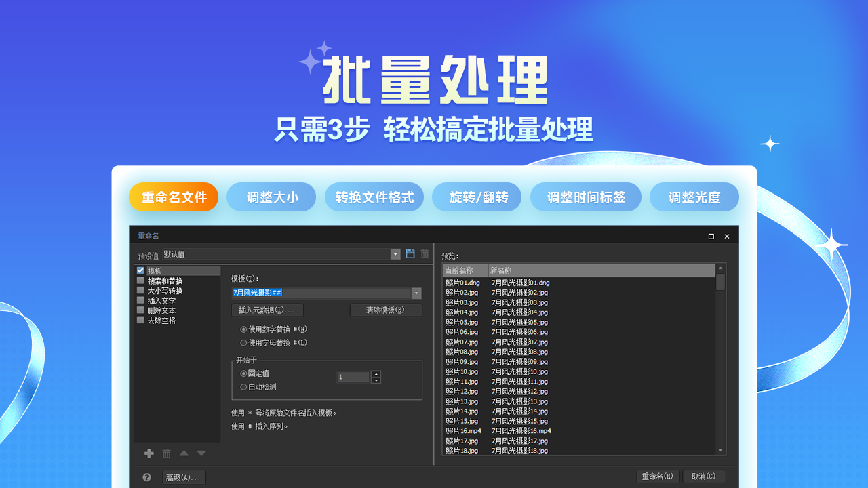Increase the 固定值 number with the up stepper
868x488 pixels.
click(376, 374)
